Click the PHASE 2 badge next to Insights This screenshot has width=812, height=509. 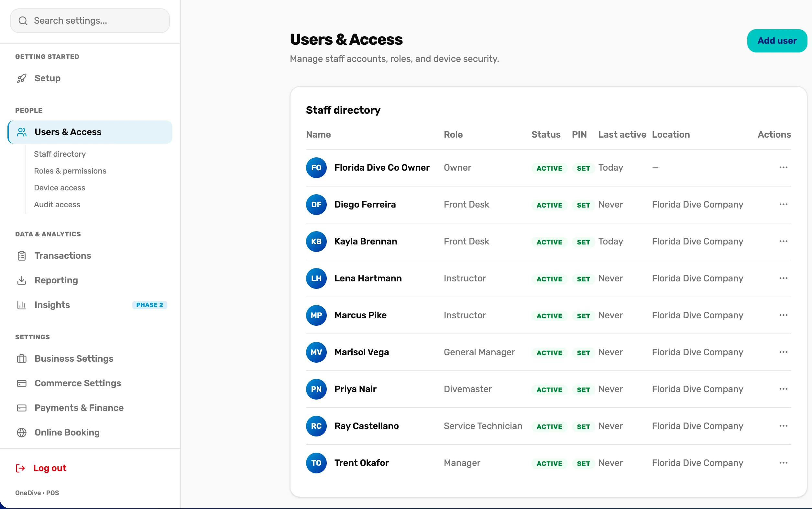(x=150, y=305)
